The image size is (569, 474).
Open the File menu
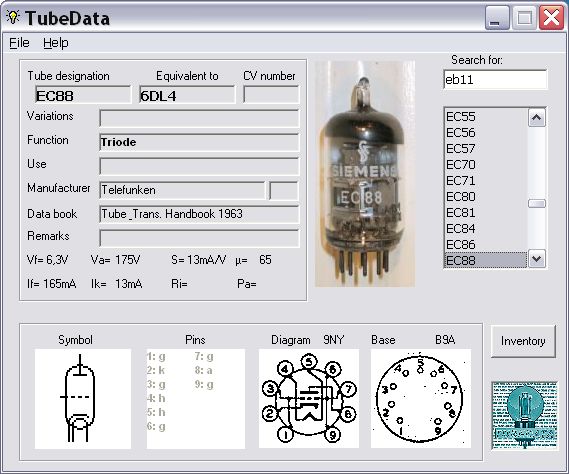pyautogui.click(x=19, y=43)
